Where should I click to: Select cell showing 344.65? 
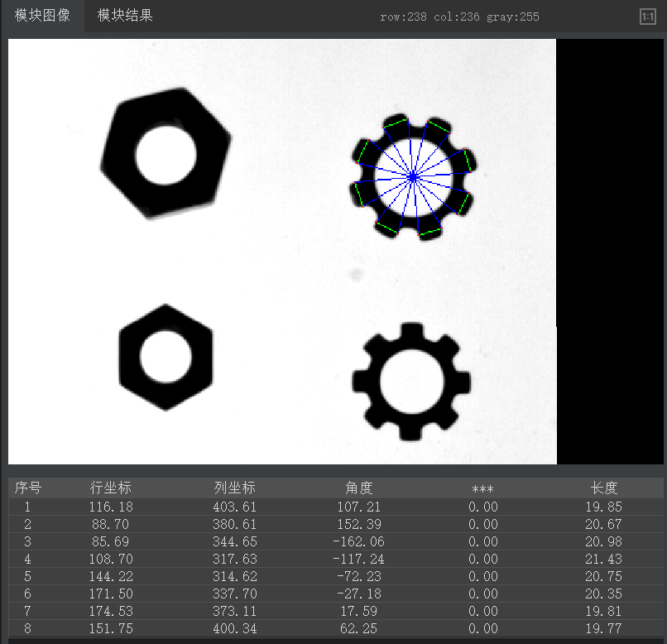235,542
